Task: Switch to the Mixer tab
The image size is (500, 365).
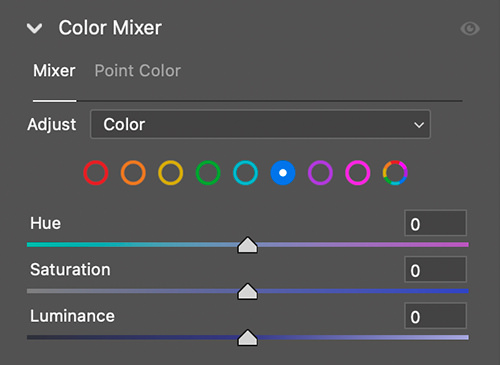Action: [54, 71]
